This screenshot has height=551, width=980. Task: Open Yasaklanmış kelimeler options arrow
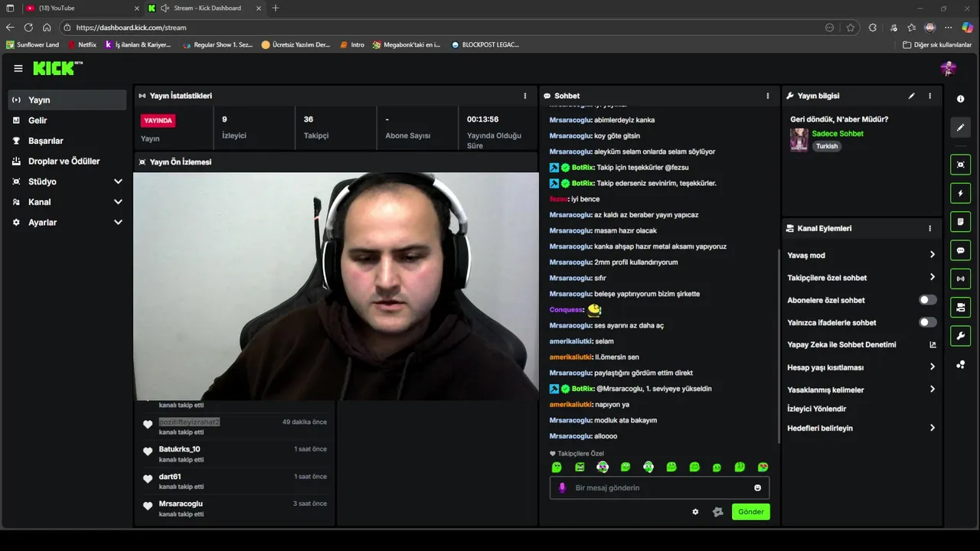tap(932, 390)
